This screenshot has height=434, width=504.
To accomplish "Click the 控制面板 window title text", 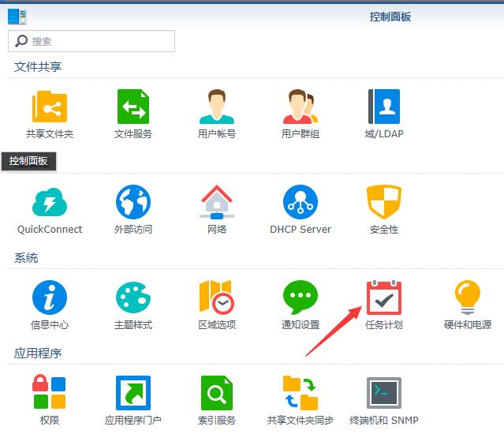I will coord(390,17).
